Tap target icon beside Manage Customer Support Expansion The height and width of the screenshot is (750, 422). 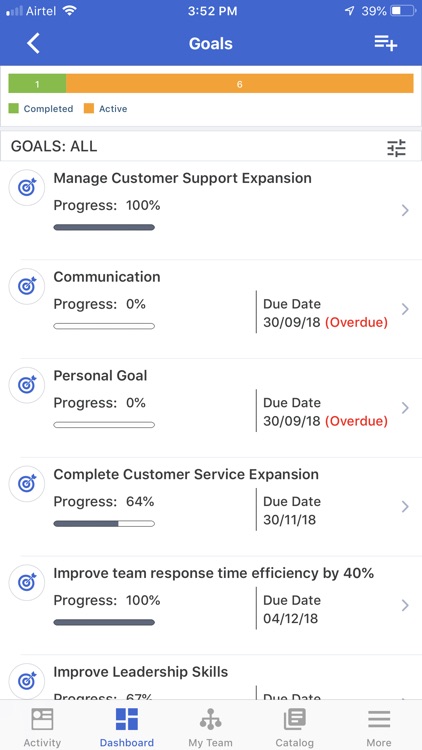click(27, 188)
